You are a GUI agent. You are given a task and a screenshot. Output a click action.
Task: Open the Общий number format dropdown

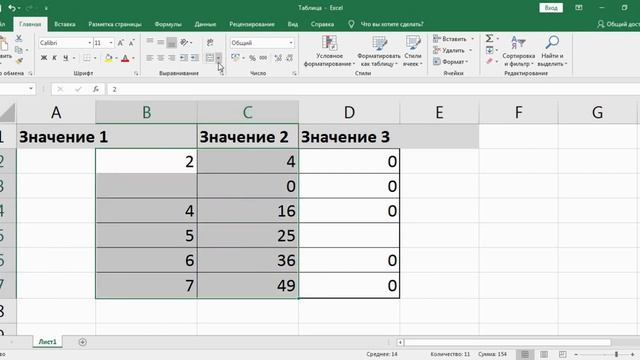(291, 43)
